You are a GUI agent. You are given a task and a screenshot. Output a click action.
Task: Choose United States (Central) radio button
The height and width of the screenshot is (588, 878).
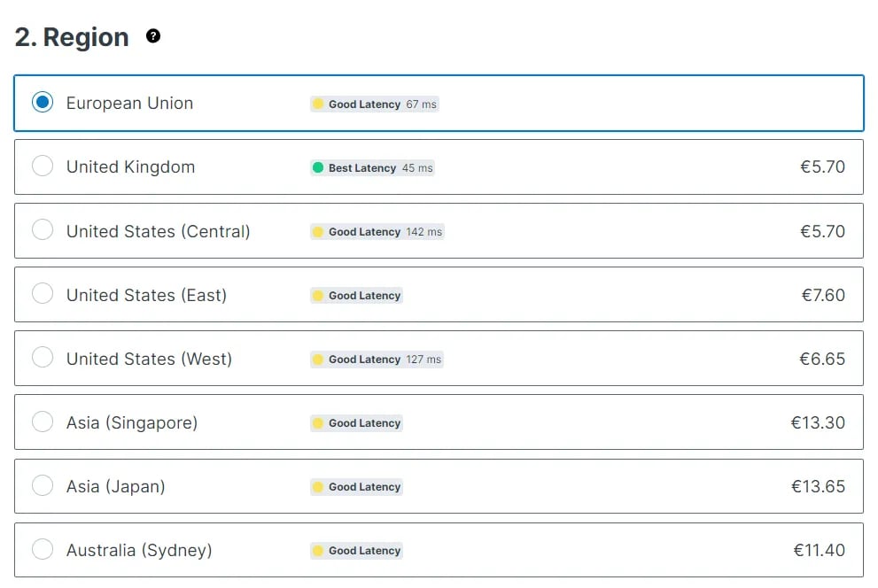[x=43, y=229]
